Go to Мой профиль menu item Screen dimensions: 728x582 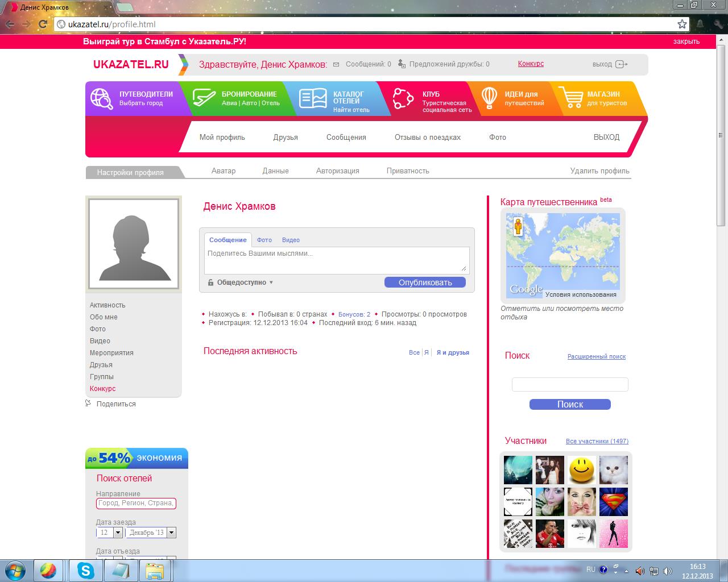222,137
